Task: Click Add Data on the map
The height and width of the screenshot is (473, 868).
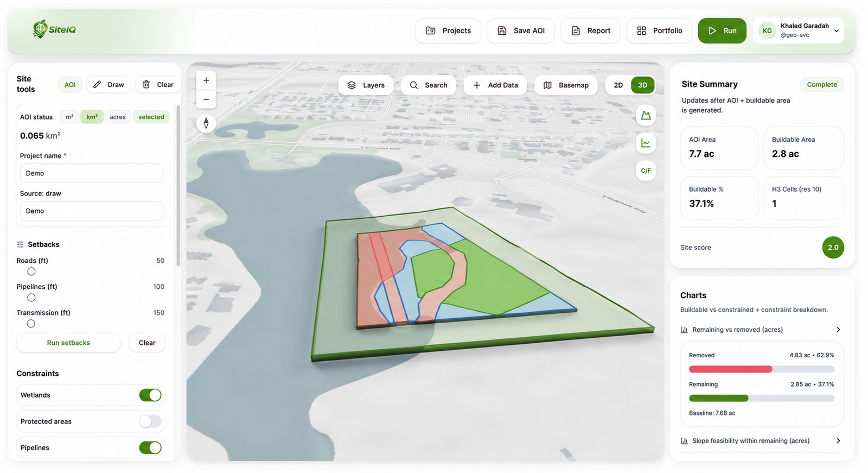Action: (495, 85)
